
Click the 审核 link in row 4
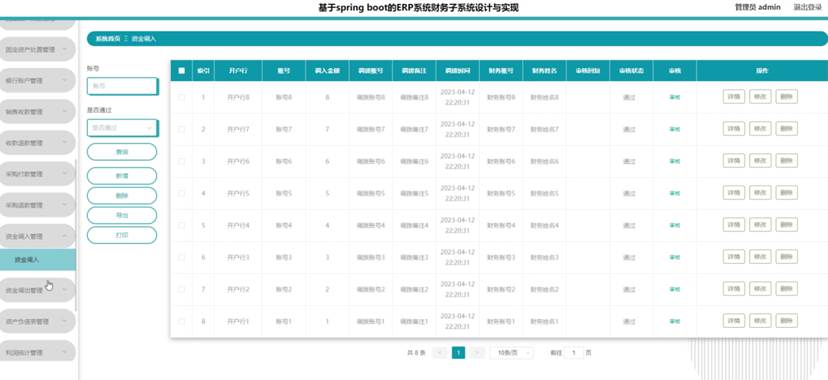tap(674, 194)
